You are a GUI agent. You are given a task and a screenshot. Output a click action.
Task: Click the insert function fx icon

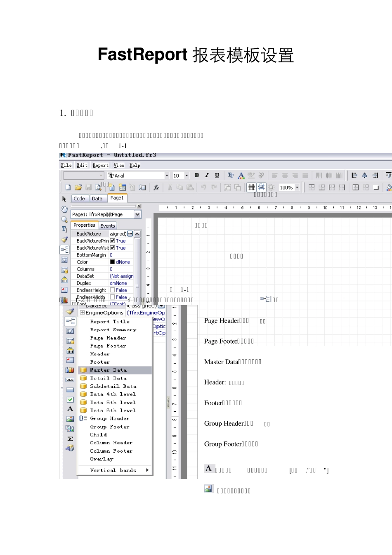(156, 187)
